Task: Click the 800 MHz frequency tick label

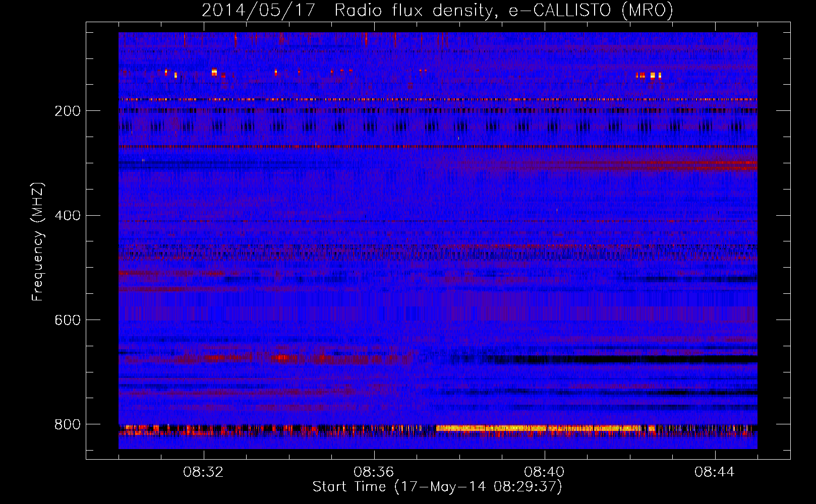Action: tap(68, 425)
